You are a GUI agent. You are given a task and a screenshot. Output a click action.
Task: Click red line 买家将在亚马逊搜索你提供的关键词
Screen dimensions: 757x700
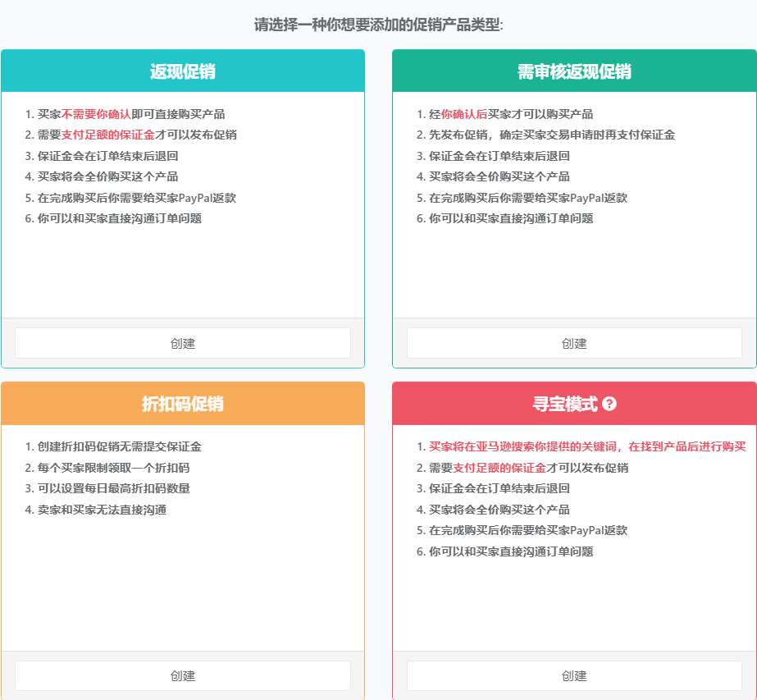click(587, 446)
